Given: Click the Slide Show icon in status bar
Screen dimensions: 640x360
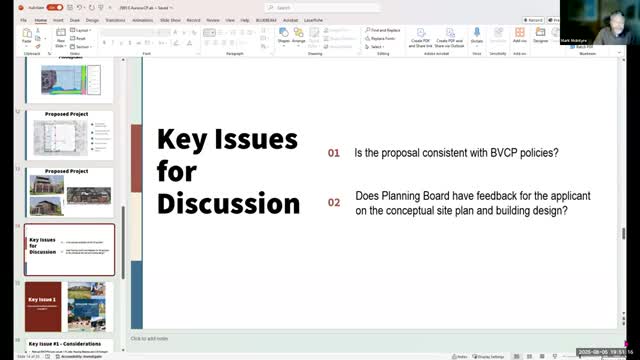Looking at the screenshot, I should tap(555, 356).
